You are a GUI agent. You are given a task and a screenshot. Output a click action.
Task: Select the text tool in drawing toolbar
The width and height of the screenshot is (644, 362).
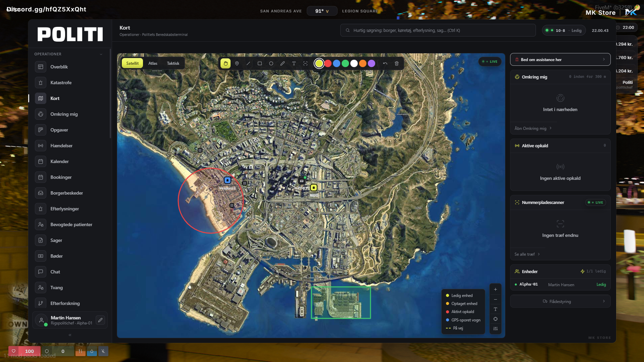pyautogui.click(x=294, y=63)
